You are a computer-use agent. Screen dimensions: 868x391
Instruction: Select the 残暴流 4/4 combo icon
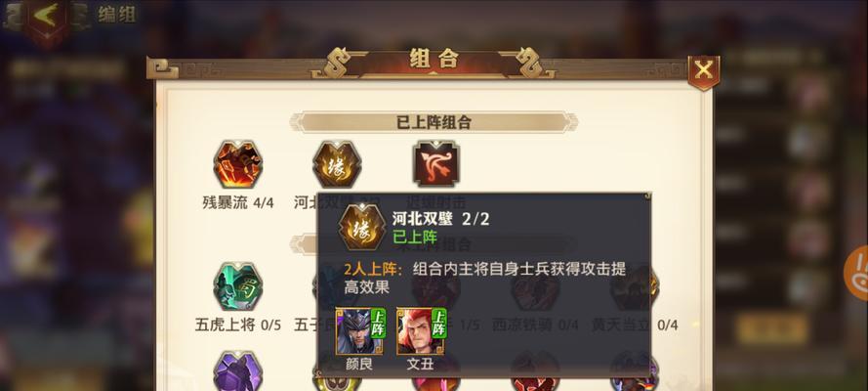[238, 164]
